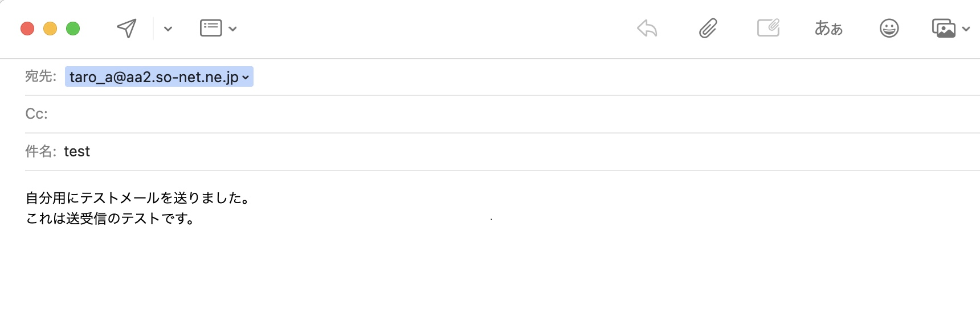Show format options with the あぁ icon
This screenshot has height=311, width=980.
click(x=828, y=28)
